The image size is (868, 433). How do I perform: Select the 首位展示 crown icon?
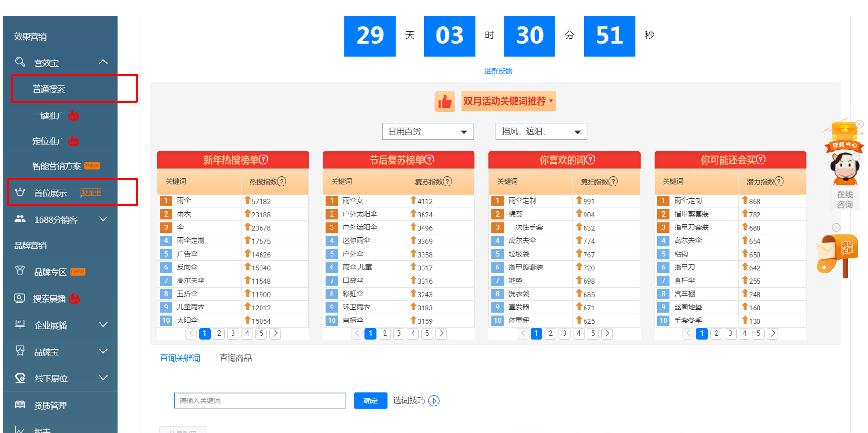coord(20,192)
